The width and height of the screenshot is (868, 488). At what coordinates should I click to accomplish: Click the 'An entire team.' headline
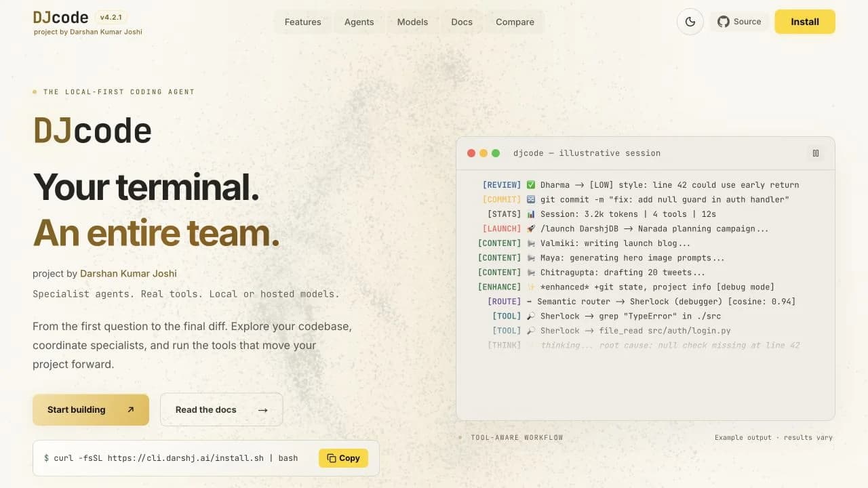[156, 232]
